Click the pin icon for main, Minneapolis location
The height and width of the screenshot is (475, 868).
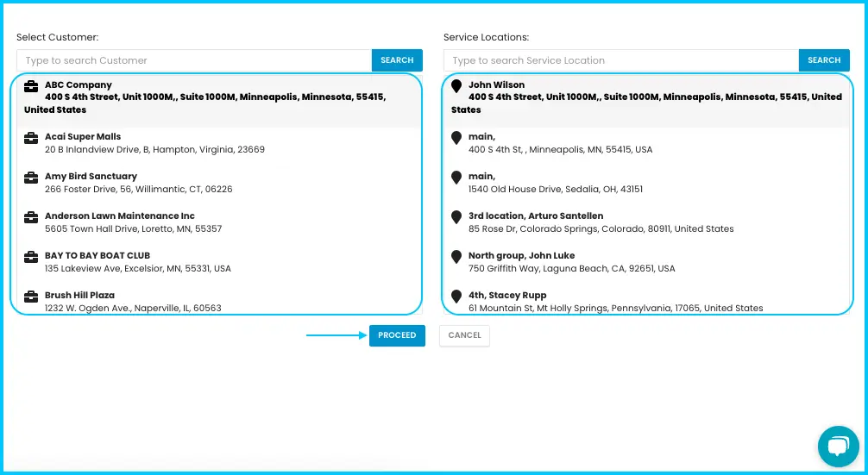[456, 138]
